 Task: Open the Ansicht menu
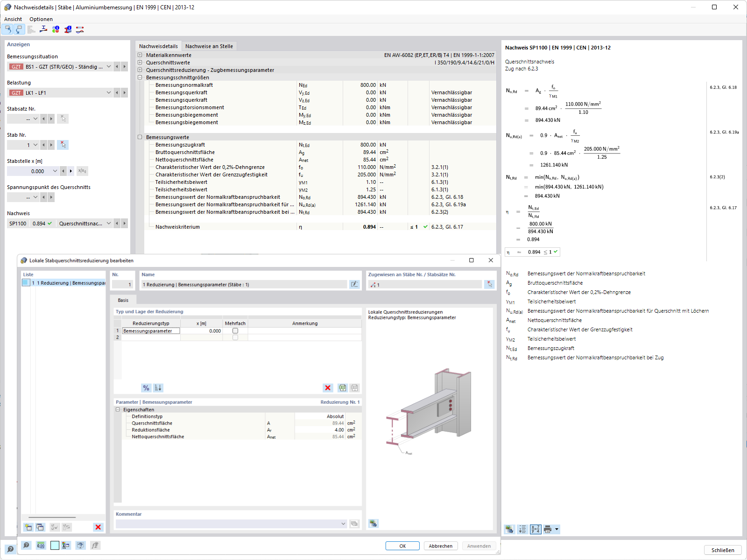(13, 19)
